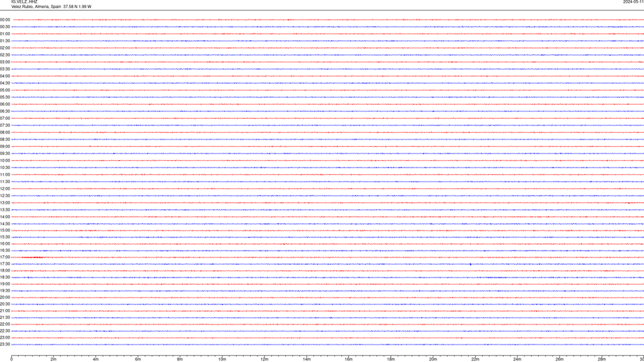Select the 13:30 trace time label
Viewport: 644px width, 362px height.
pyautogui.click(x=5, y=210)
